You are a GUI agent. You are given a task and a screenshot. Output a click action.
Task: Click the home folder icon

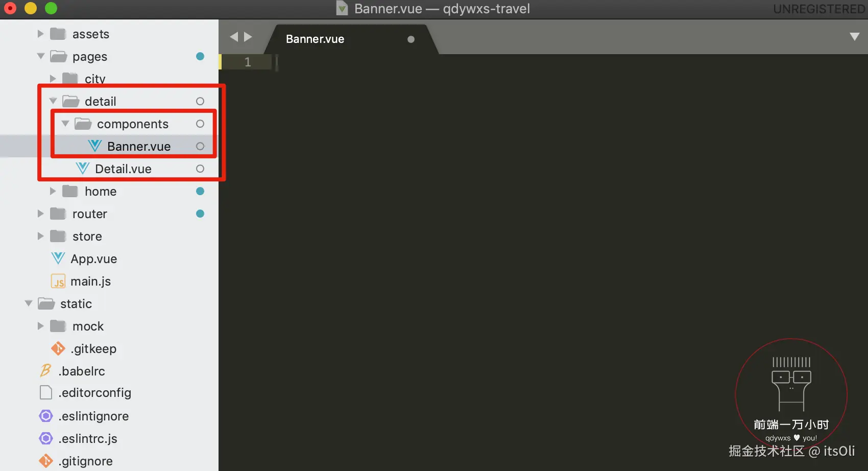click(70, 191)
